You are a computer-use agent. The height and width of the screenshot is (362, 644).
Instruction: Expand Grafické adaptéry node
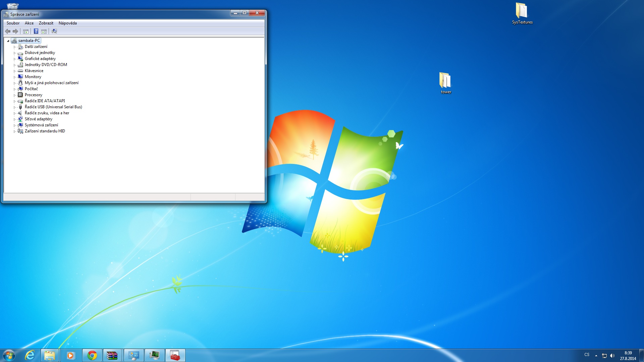coord(14,59)
